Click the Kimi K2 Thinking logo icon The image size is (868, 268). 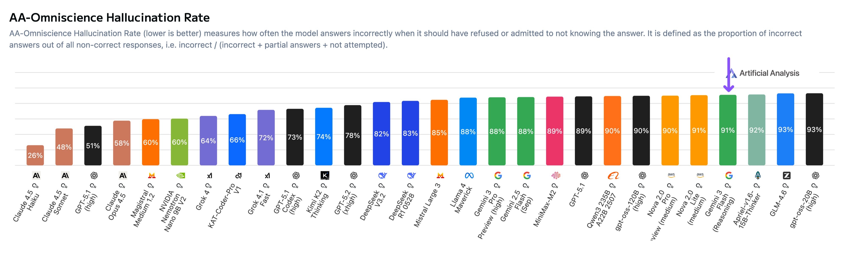click(324, 175)
